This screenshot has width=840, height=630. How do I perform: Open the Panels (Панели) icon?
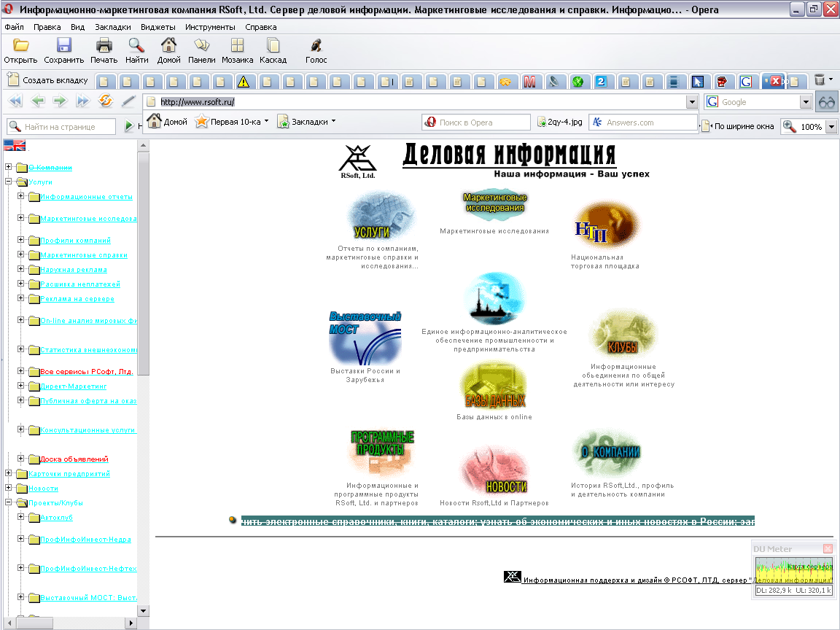click(201, 45)
